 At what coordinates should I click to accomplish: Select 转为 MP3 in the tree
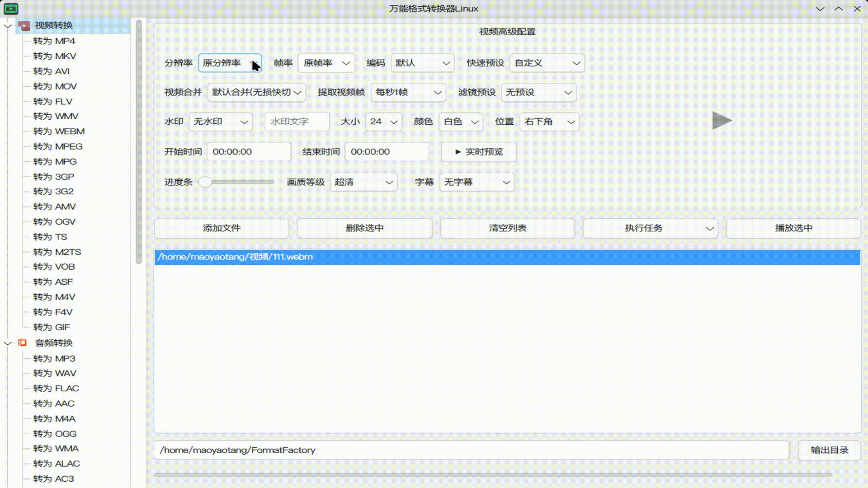(54, 359)
